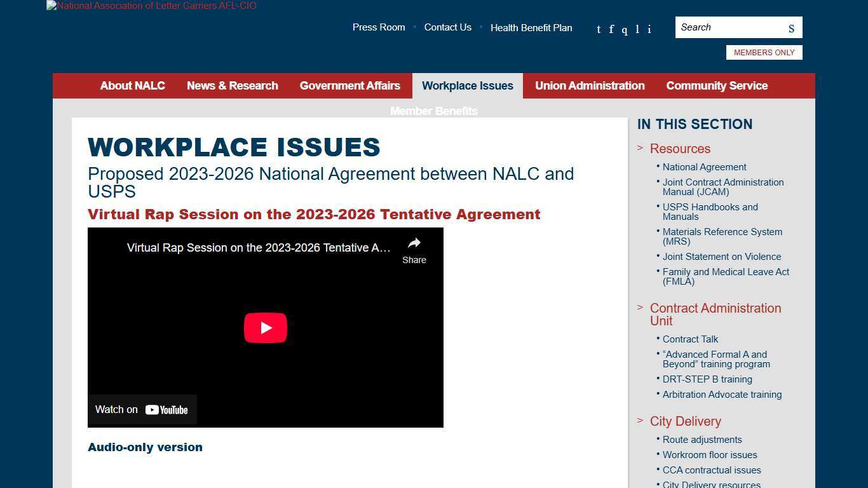Open the NALC Twitter social icon
Viewport: 868px width, 488px height.
click(598, 29)
